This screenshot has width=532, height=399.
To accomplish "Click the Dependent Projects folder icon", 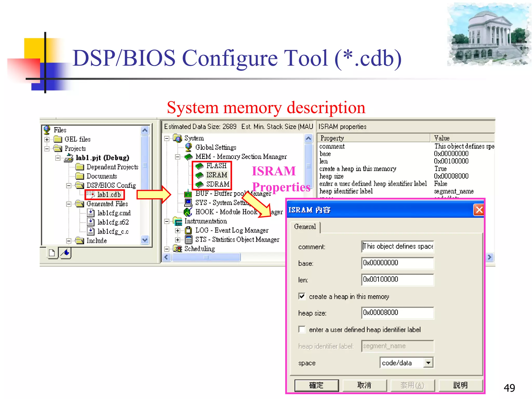I will tap(80, 167).
